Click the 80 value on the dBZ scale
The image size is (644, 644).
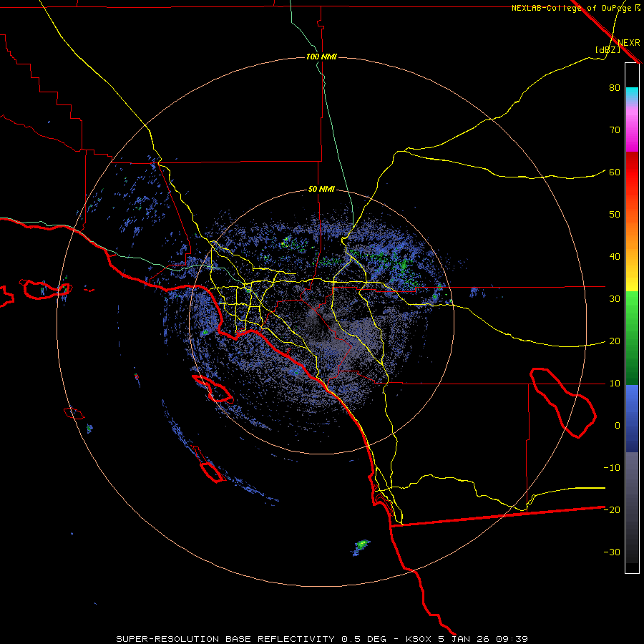tap(615, 88)
